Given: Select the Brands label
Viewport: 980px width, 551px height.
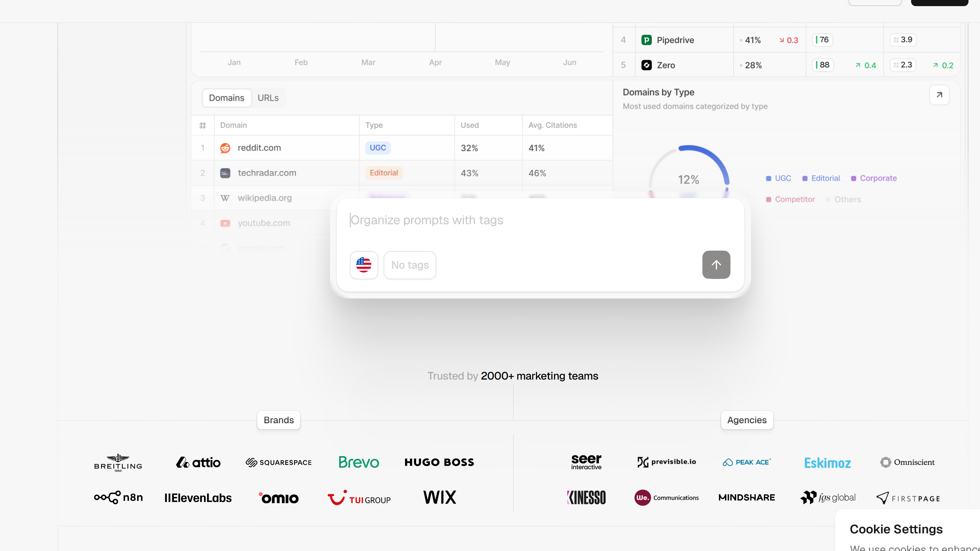Looking at the screenshot, I should tap(279, 420).
